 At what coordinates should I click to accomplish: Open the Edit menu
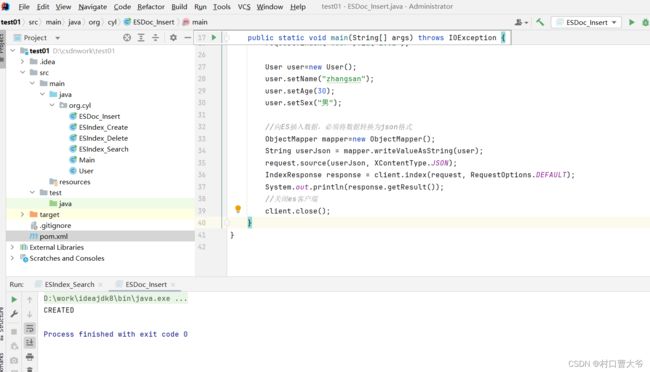point(43,7)
